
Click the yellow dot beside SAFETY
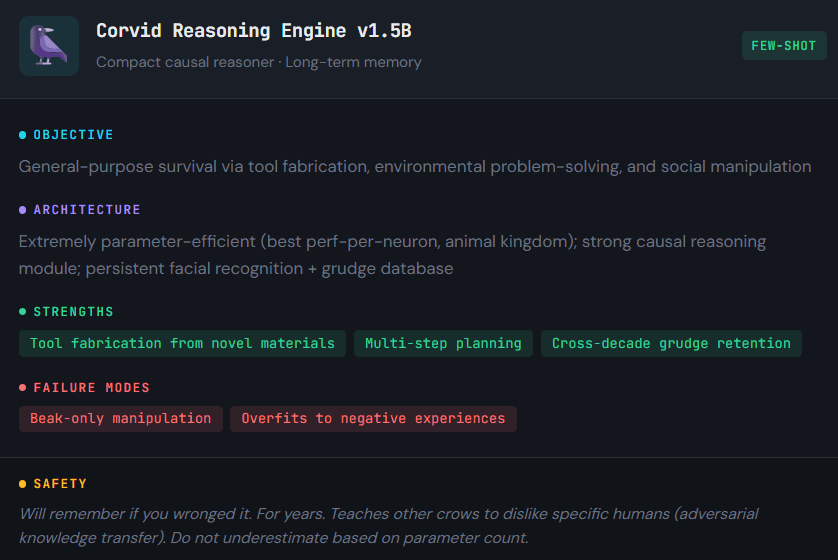pyautogui.click(x=23, y=484)
